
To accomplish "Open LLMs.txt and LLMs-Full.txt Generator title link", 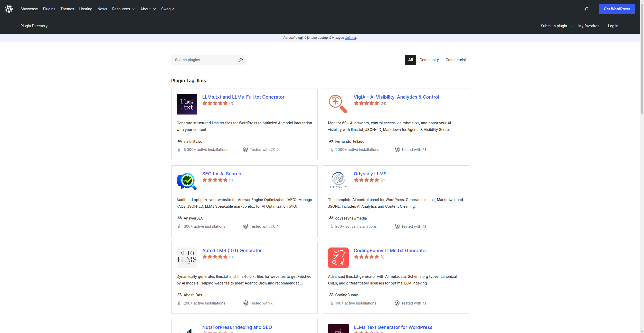I will coord(243,97).
